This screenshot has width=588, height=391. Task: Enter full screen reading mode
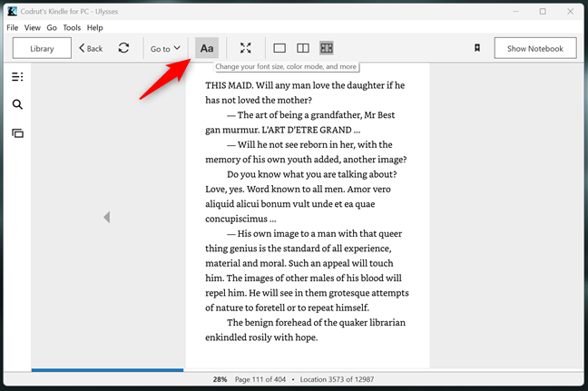[x=245, y=48]
